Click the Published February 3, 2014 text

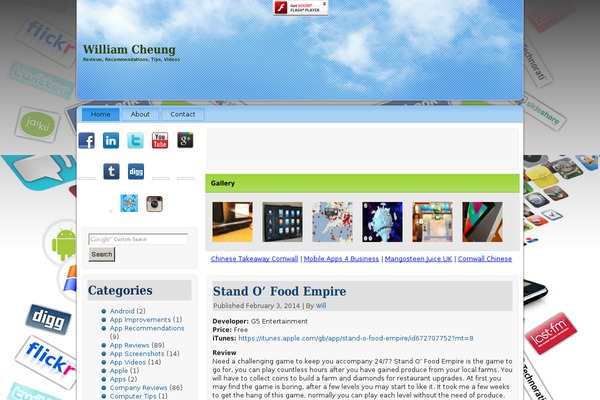coord(256,306)
